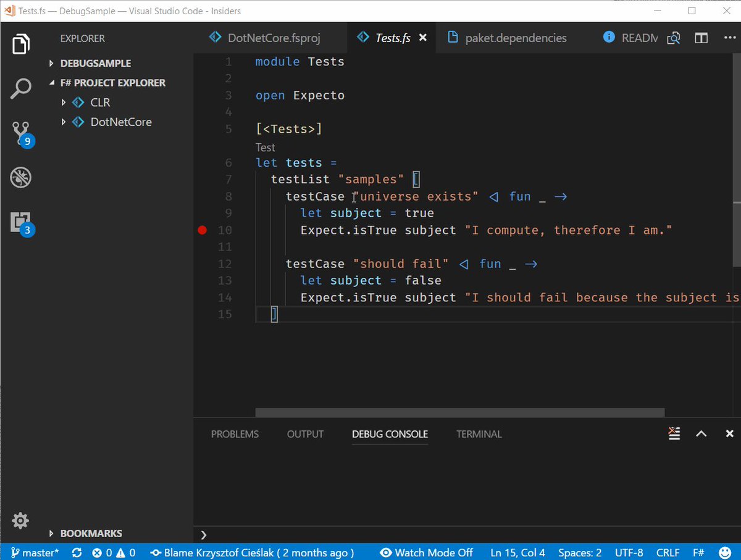This screenshot has height=560, width=741.
Task: Select the Tests.fs editor tab
Action: (x=391, y=38)
